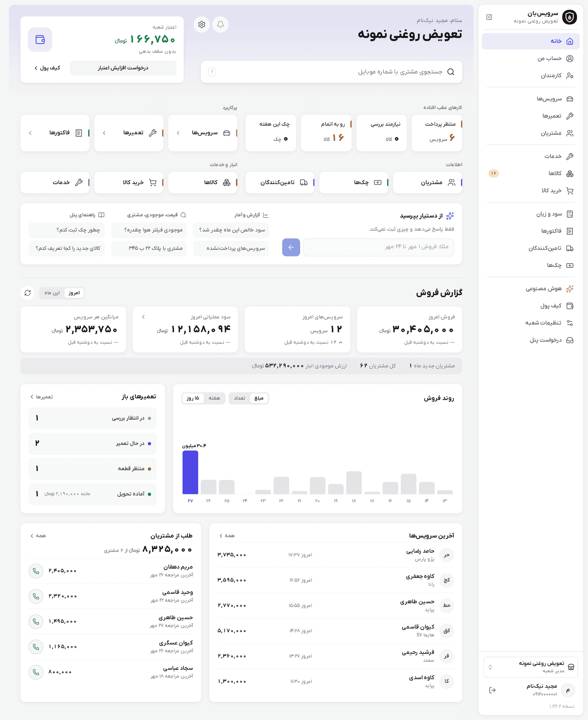Send assistant question with arrow button
The width and height of the screenshot is (588, 720).
point(291,247)
